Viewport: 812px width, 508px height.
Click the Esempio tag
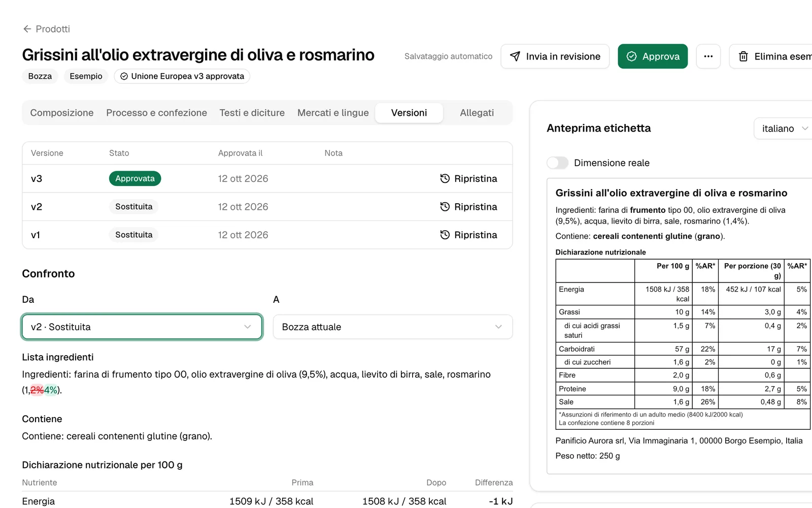86,76
